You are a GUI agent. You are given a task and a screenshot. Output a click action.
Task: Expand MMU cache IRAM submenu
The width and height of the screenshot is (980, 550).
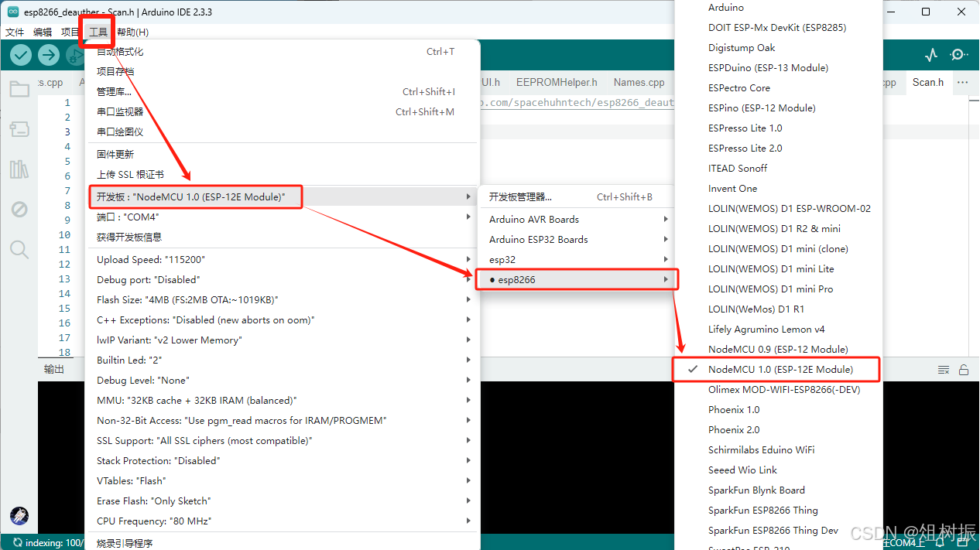[x=283, y=400]
